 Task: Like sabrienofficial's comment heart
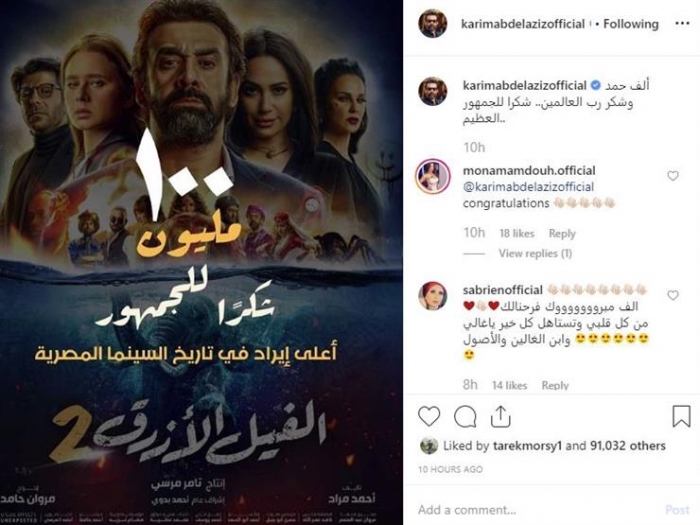tap(673, 295)
